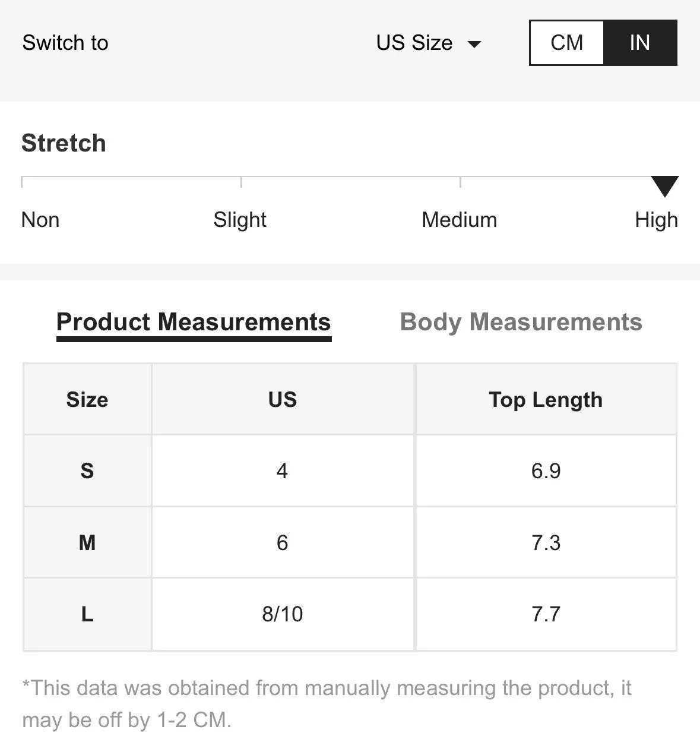Click the Size column header
This screenshot has height=739, width=700.
coord(87,399)
